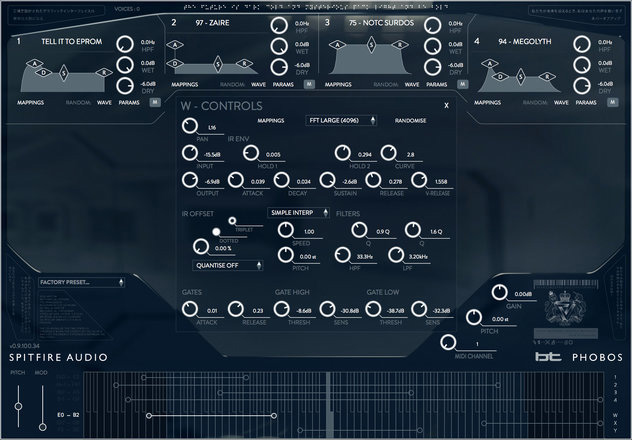Open MAPPINGS in W-Controls panel

click(271, 120)
